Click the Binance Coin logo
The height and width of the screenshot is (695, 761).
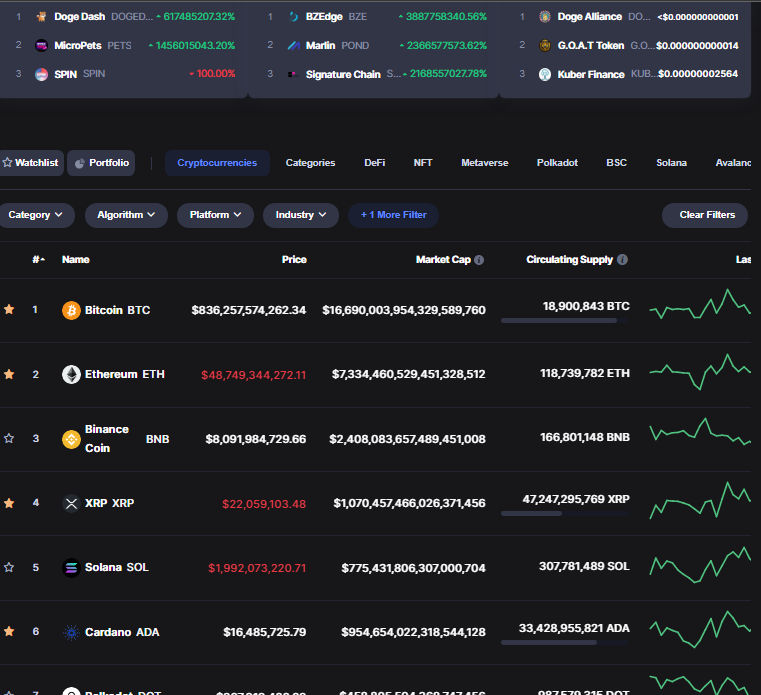click(x=71, y=439)
